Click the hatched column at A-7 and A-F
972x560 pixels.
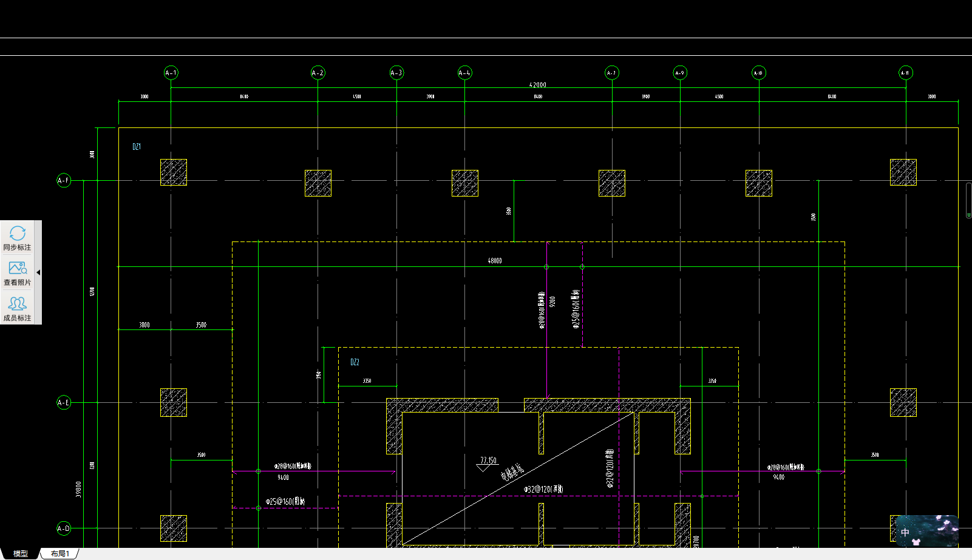[612, 183]
